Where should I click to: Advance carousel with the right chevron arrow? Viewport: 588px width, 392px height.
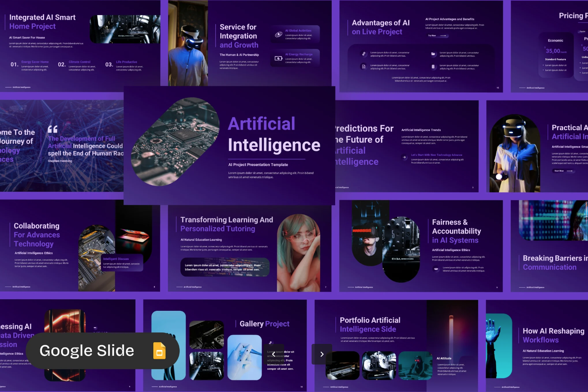pyautogui.click(x=322, y=354)
